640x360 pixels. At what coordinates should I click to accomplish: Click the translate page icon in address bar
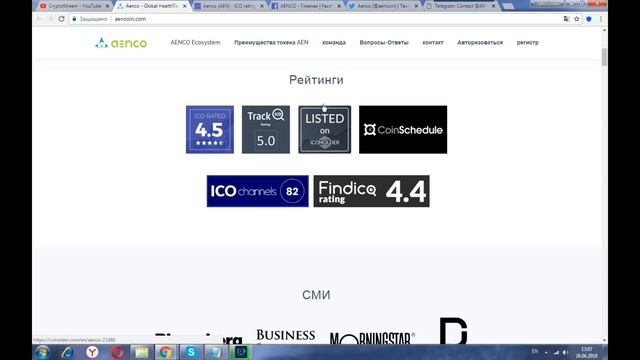(x=567, y=19)
